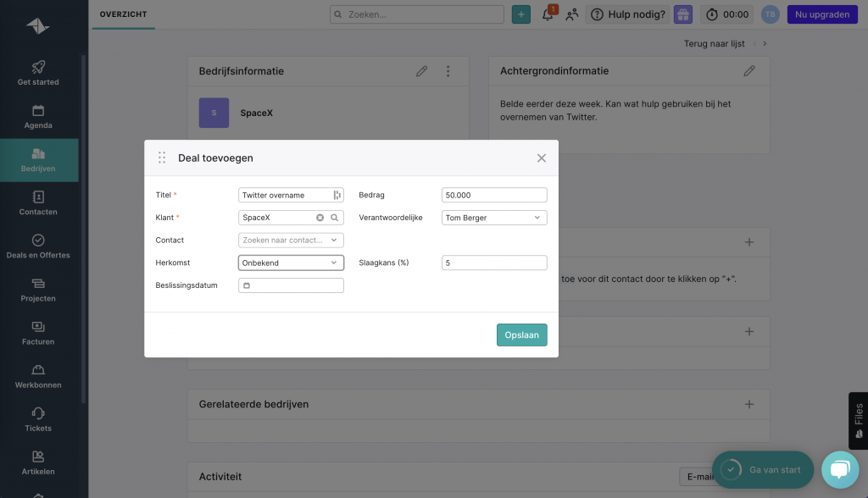The image size is (868, 498).
Task: Clear SpaceX from the Klant field
Action: click(320, 218)
